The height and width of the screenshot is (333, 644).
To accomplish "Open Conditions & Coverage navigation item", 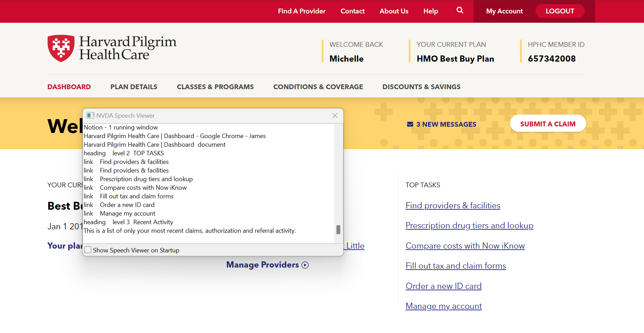I will point(318,87).
